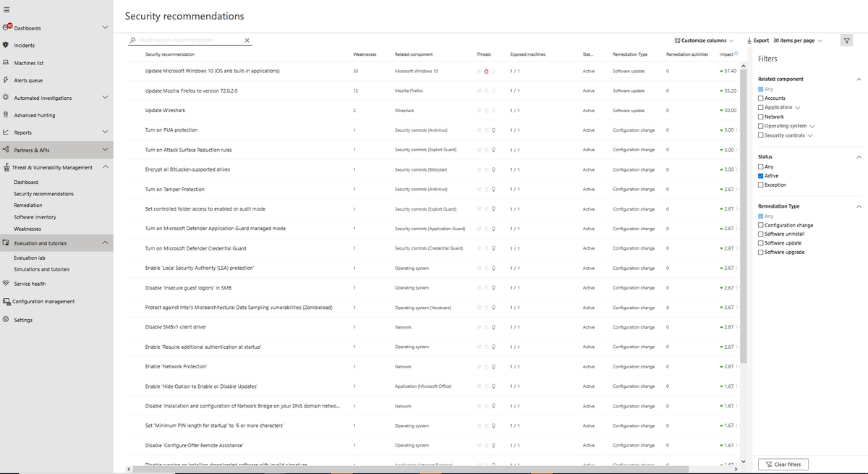The height and width of the screenshot is (474, 868).
Task: Click the Automated investigations icon
Action: [x=6, y=97]
